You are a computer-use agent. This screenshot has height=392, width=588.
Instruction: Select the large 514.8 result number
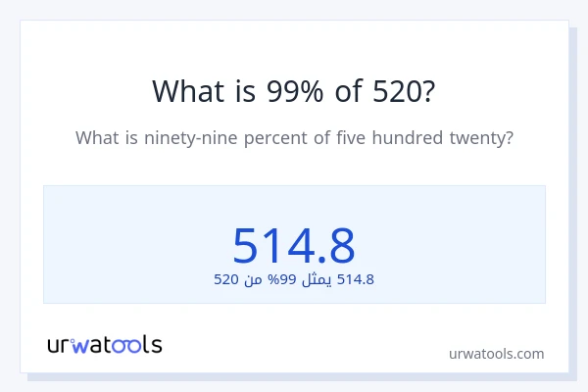(x=294, y=245)
